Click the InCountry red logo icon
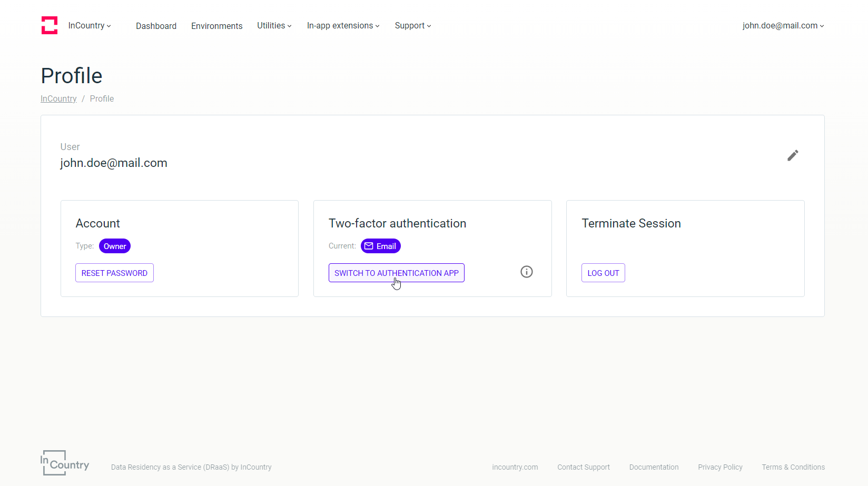This screenshot has height=486, width=868. pos(50,25)
